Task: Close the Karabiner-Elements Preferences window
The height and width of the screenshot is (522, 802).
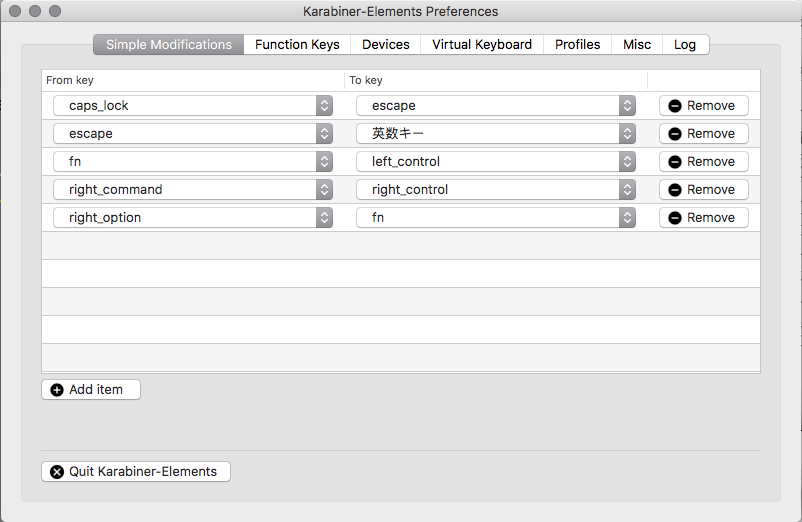Action: click(17, 12)
